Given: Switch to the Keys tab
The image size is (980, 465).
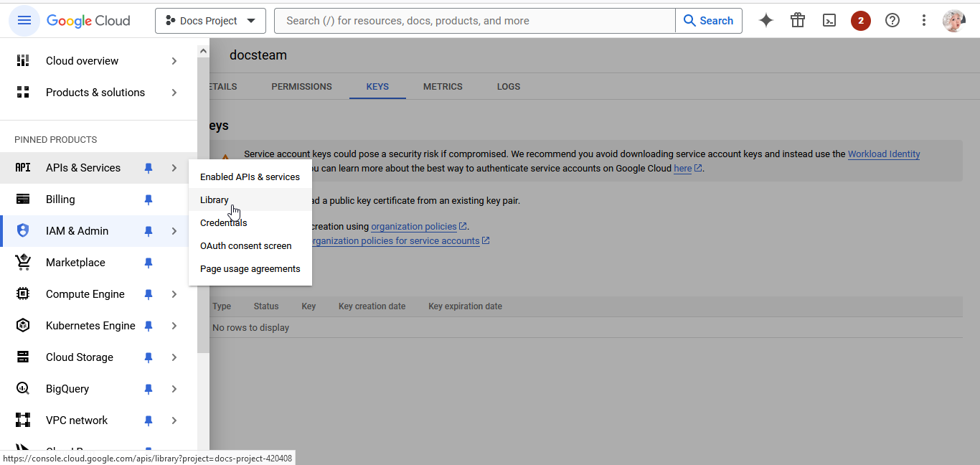Looking at the screenshot, I should click(x=377, y=87).
